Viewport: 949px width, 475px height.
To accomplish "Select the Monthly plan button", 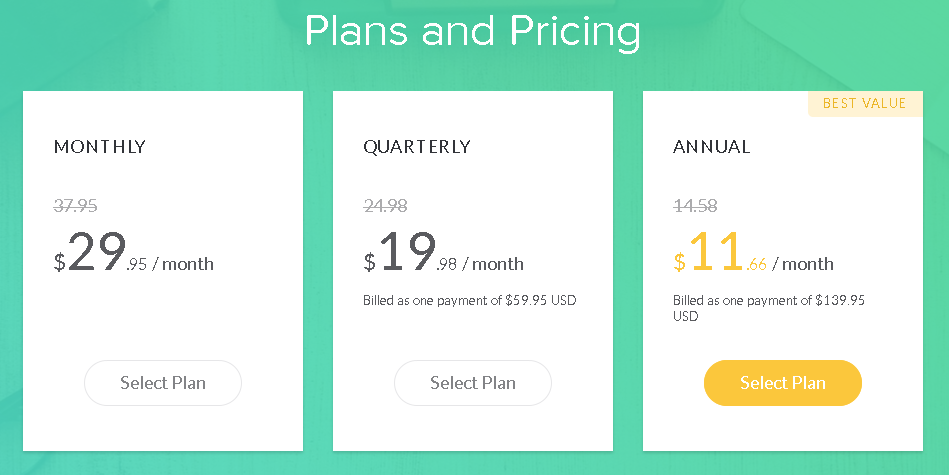I will (163, 383).
